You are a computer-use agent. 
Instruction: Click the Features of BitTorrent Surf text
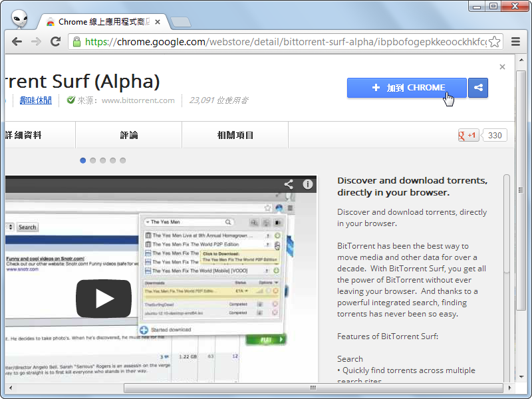(388, 336)
